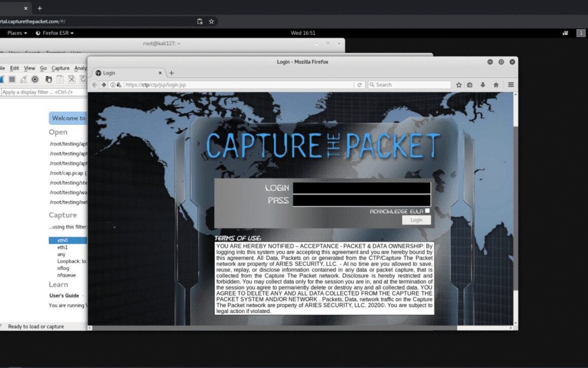Click the Firefox forward arrow button
Screen dimensions: 588x368
[x=103, y=85]
